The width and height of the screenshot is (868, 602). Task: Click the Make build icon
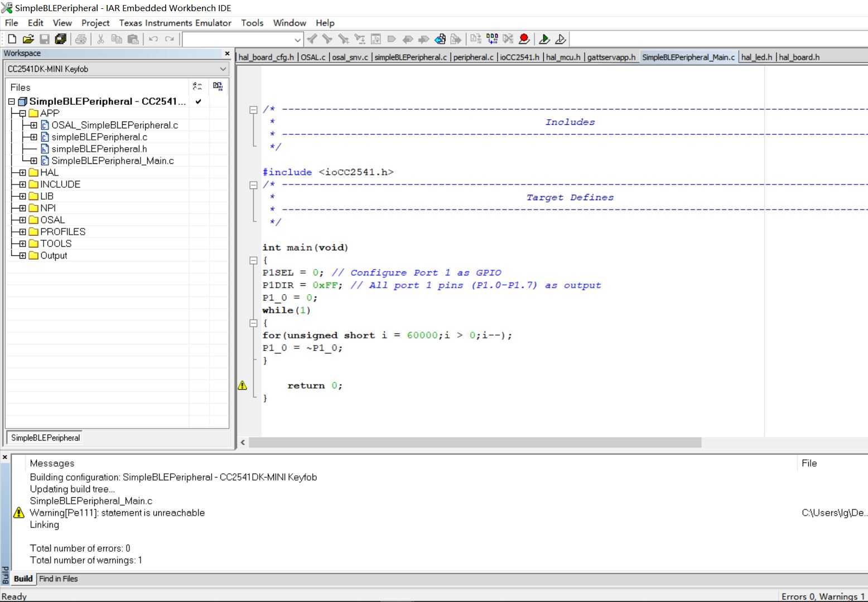pyautogui.click(x=492, y=39)
